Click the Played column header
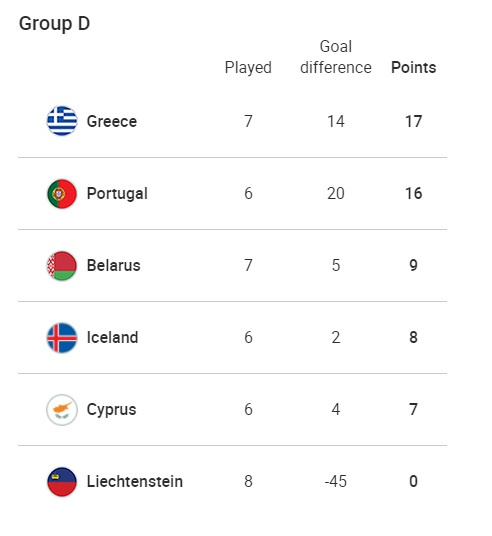This screenshot has height=536, width=492. point(248,68)
